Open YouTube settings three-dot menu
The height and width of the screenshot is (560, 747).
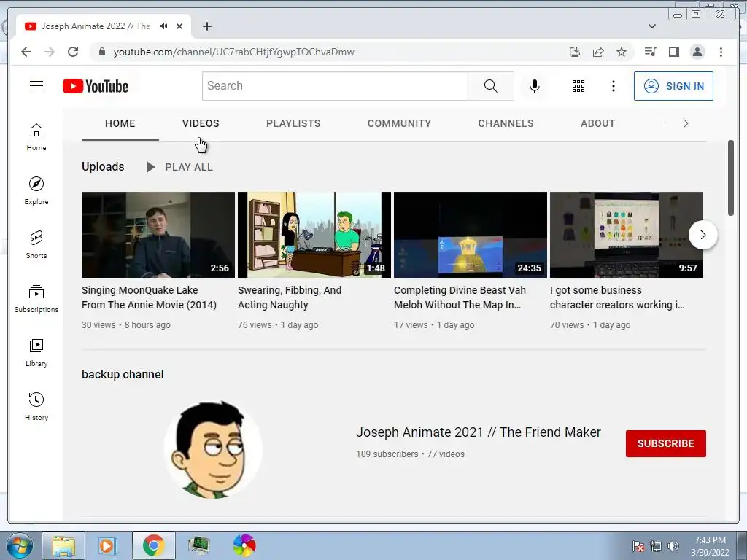(613, 86)
